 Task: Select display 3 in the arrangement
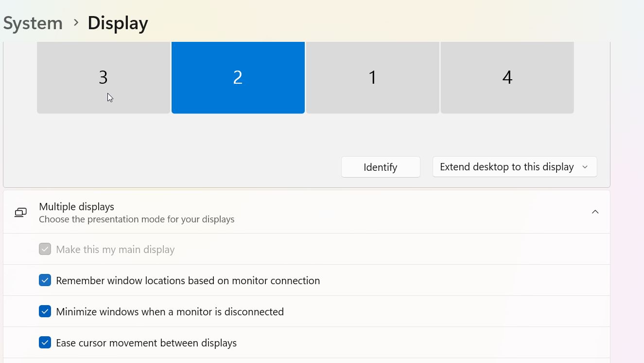[x=103, y=77]
